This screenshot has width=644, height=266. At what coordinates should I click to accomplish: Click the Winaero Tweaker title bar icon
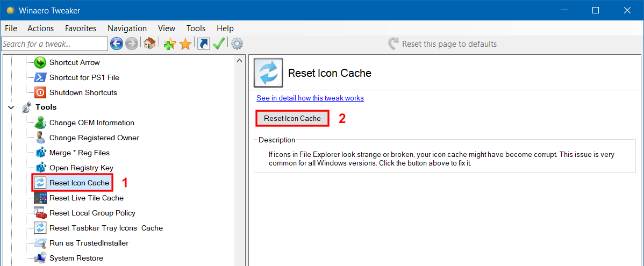click(11, 10)
